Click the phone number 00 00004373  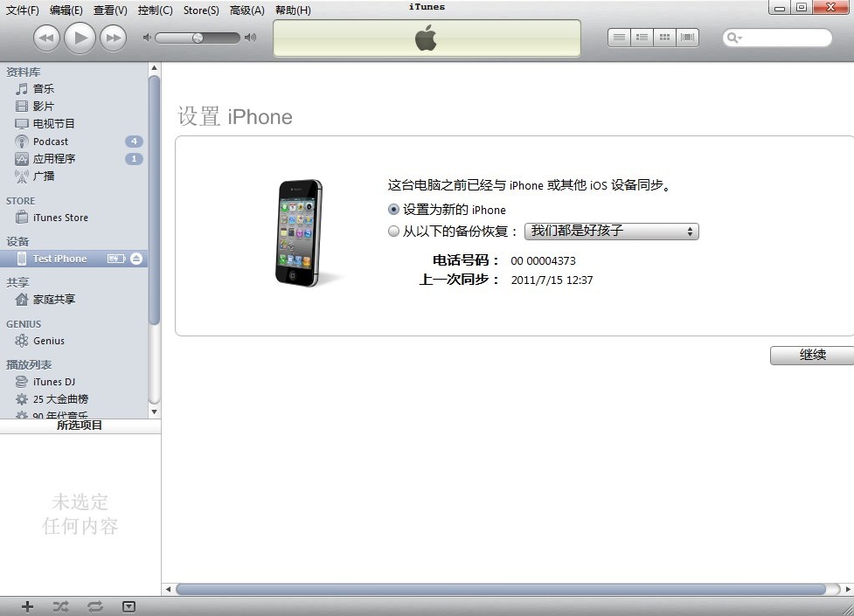point(543,261)
